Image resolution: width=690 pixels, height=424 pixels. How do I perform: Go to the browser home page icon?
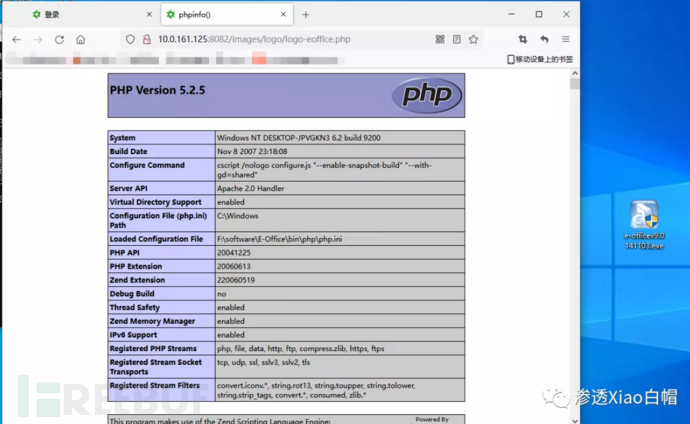pos(80,39)
